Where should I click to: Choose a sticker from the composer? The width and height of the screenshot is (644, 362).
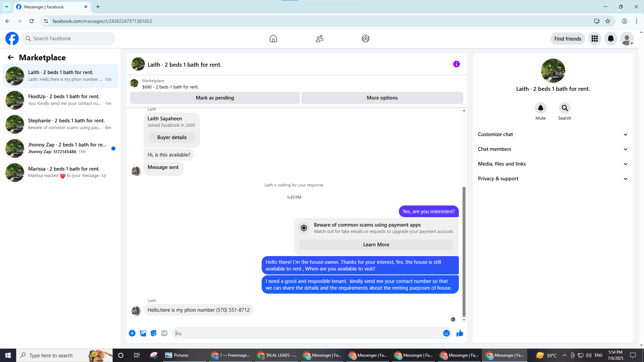click(154, 333)
